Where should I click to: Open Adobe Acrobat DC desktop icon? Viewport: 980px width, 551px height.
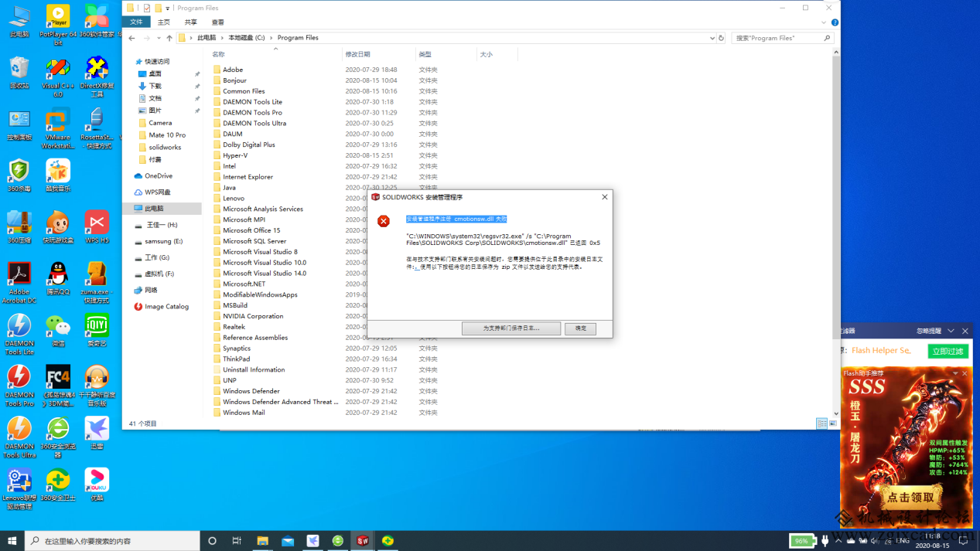tap(19, 283)
